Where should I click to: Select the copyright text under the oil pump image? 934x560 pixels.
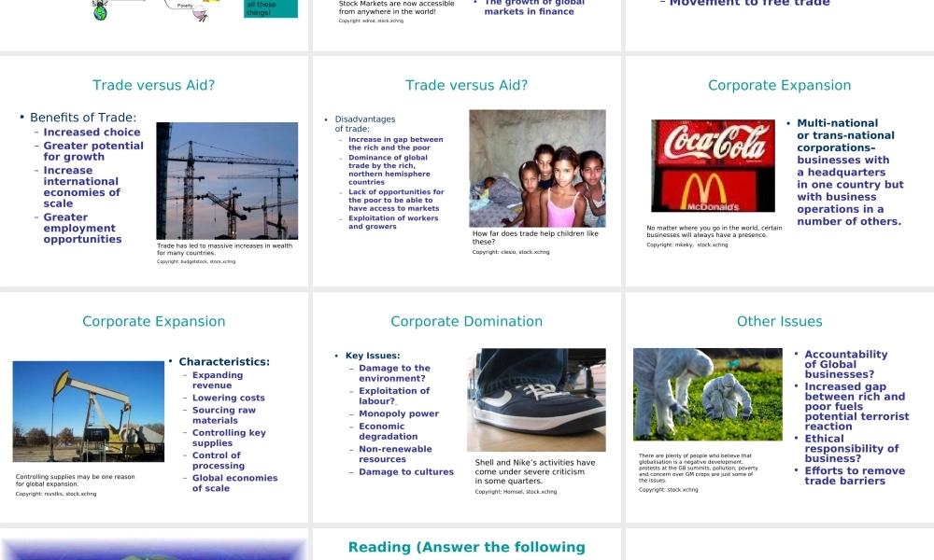tap(54, 494)
